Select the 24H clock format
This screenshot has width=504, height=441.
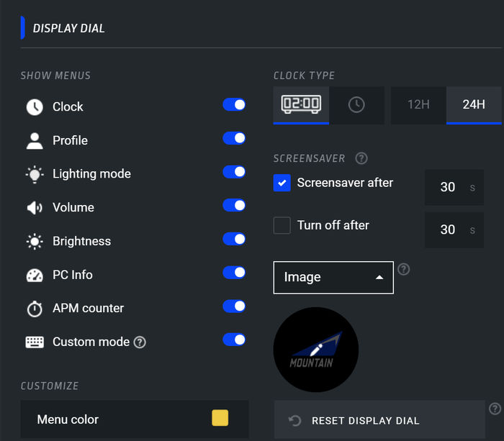pyautogui.click(x=474, y=104)
